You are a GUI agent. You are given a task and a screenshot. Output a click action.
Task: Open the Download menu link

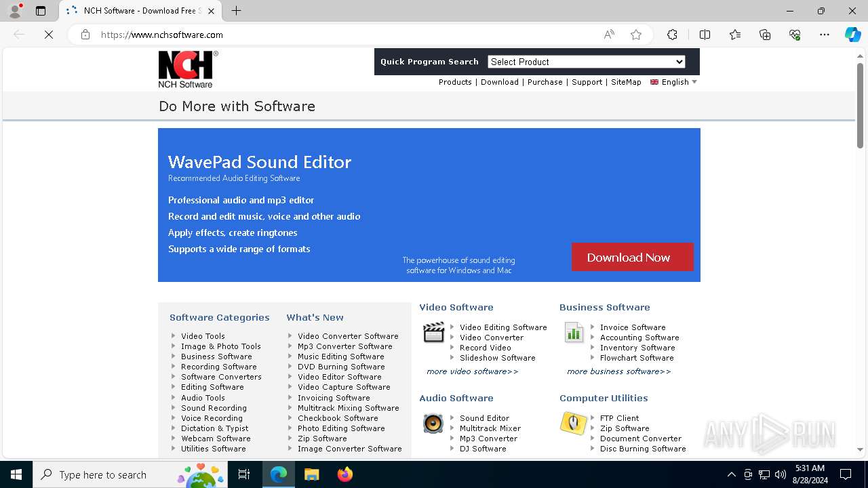[500, 82]
